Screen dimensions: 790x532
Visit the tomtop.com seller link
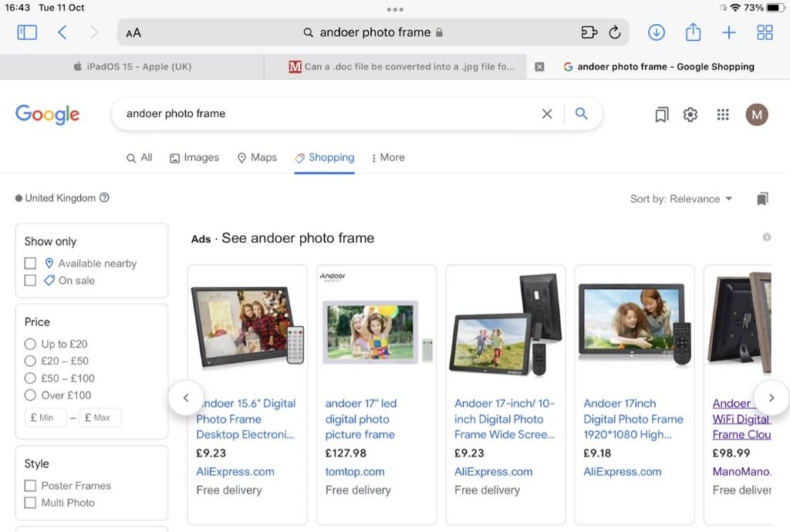click(x=355, y=472)
